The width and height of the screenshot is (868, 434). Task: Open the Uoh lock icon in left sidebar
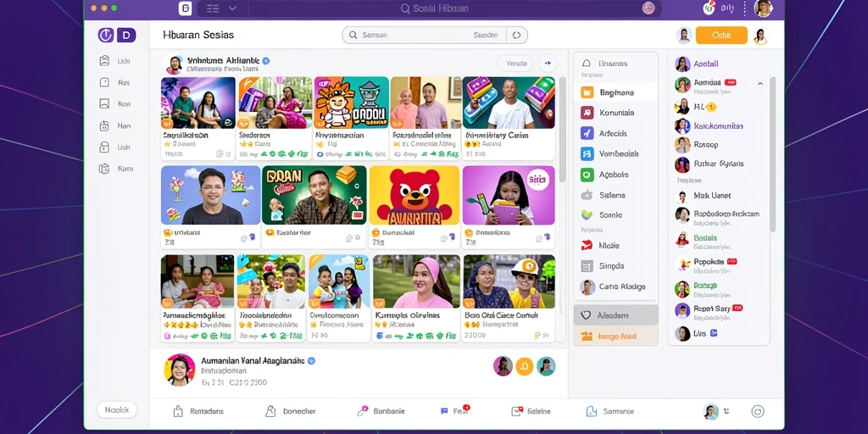tap(104, 147)
